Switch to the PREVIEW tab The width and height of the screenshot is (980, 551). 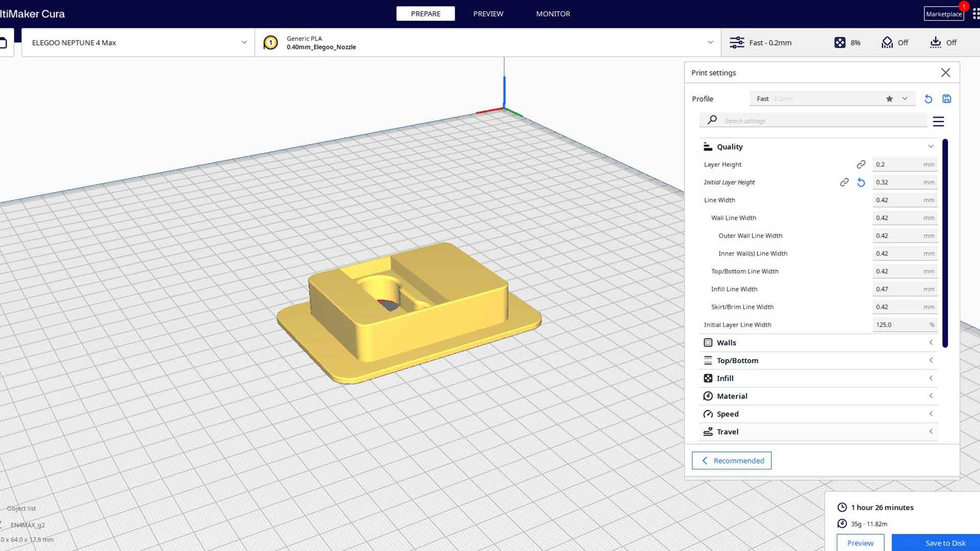pos(488,14)
